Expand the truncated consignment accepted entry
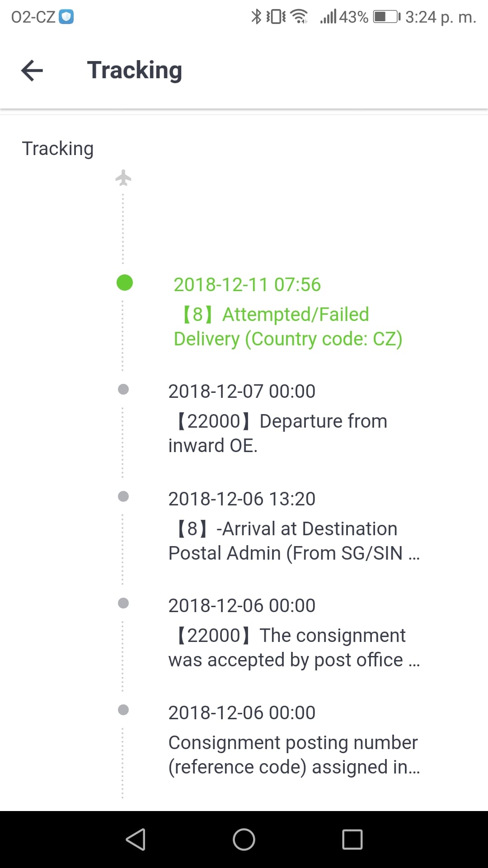 pos(294,647)
